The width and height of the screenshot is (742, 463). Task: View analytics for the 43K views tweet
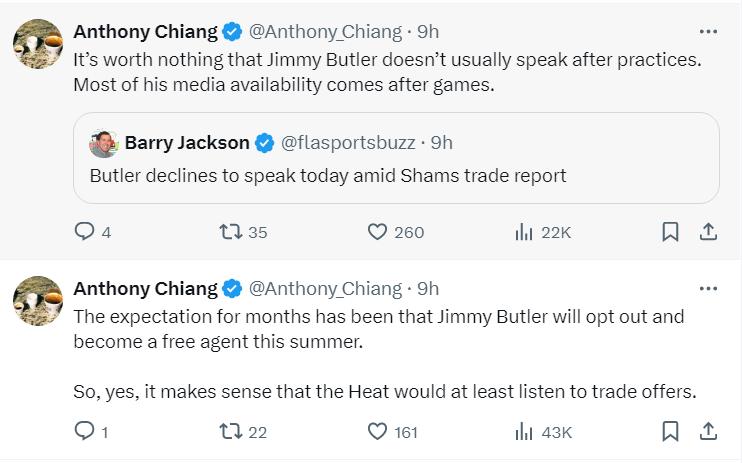pyautogui.click(x=523, y=432)
